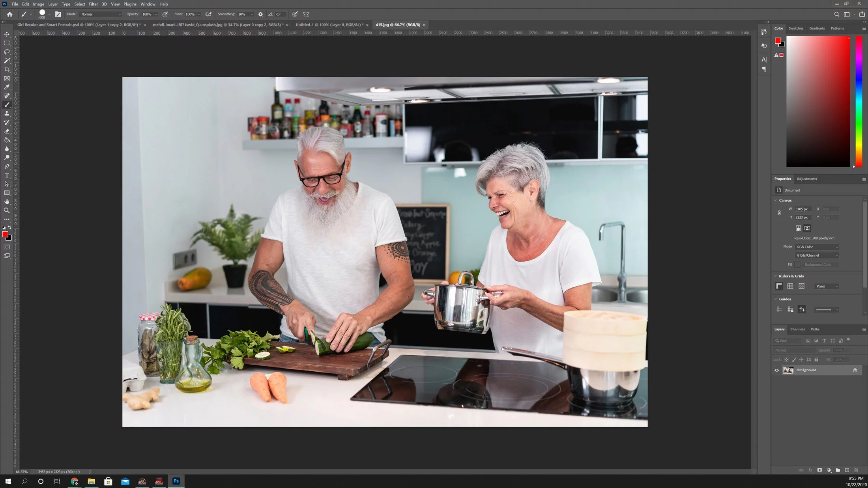Select the Blur tool

coord(7,149)
